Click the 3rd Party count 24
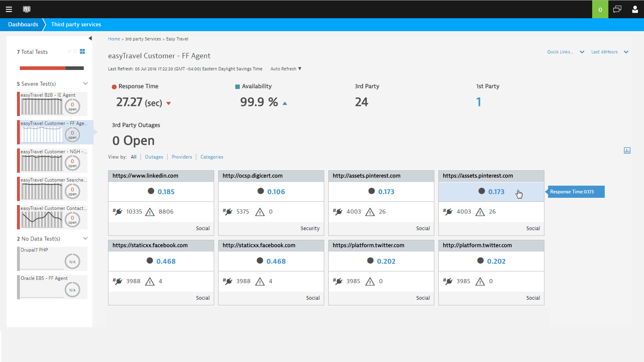 point(361,102)
